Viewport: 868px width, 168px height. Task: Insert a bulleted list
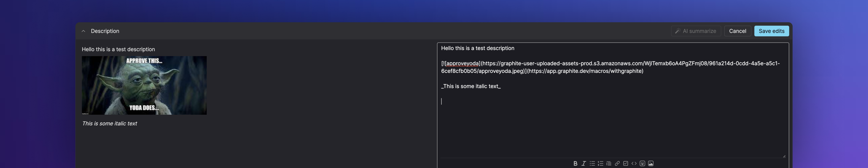(x=592, y=163)
